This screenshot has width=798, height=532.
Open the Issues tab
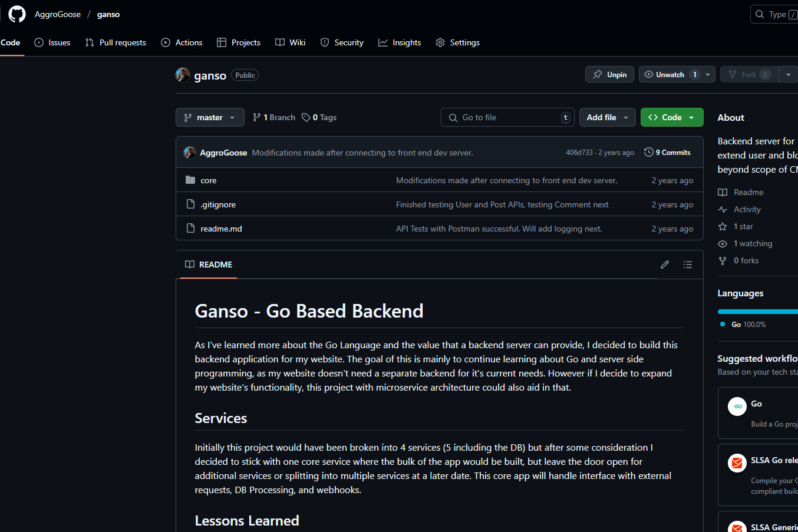(x=52, y=42)
